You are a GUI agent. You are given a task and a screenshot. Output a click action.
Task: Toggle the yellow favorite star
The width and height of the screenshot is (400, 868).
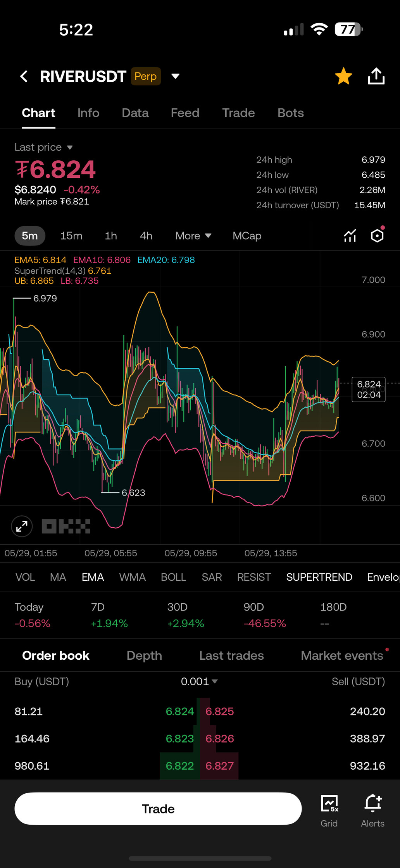343,76
